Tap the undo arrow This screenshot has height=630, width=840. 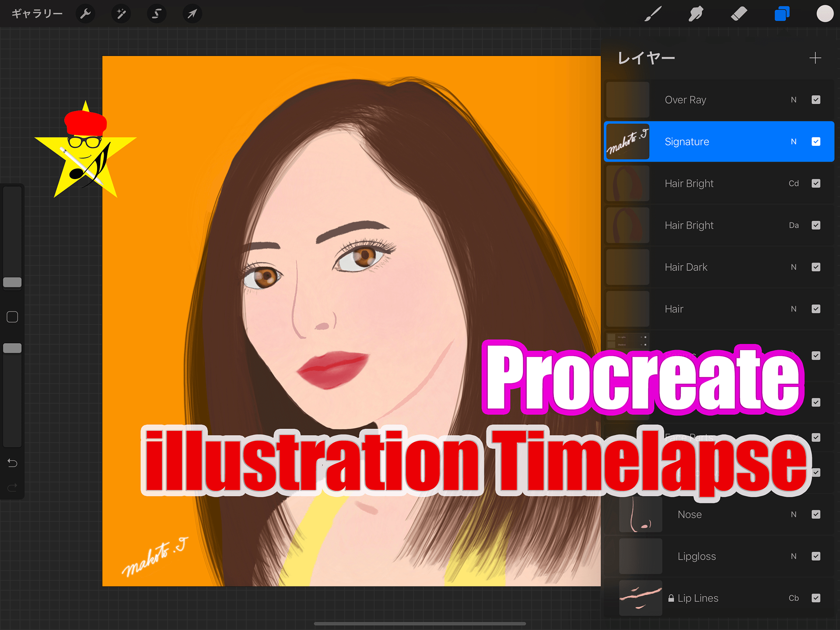(12, 463)
